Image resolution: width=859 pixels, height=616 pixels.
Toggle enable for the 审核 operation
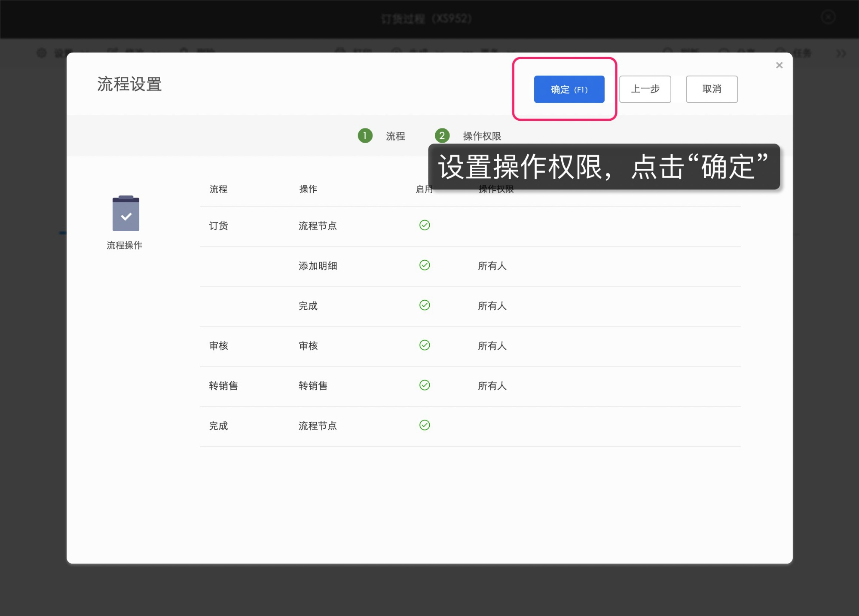424,345
